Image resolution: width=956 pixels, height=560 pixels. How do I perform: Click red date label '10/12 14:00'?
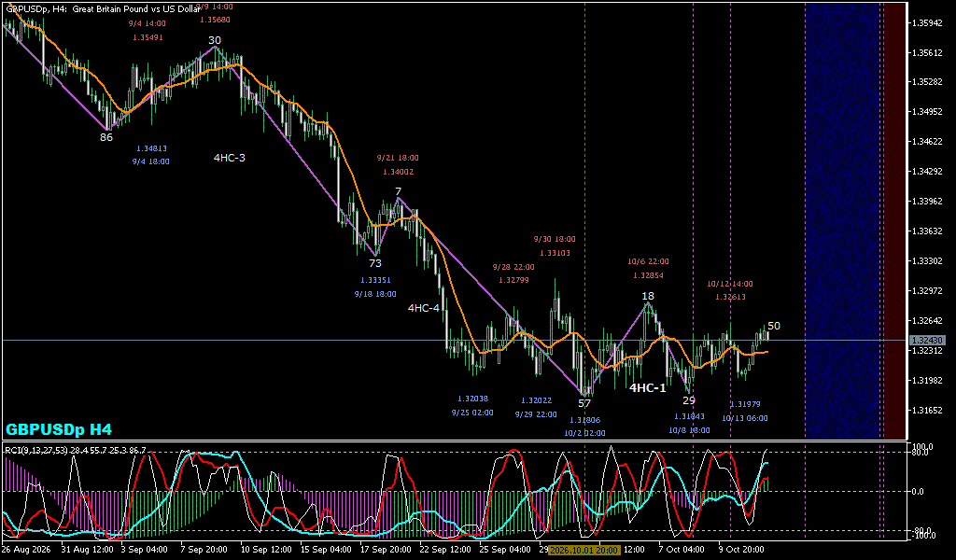730,284
